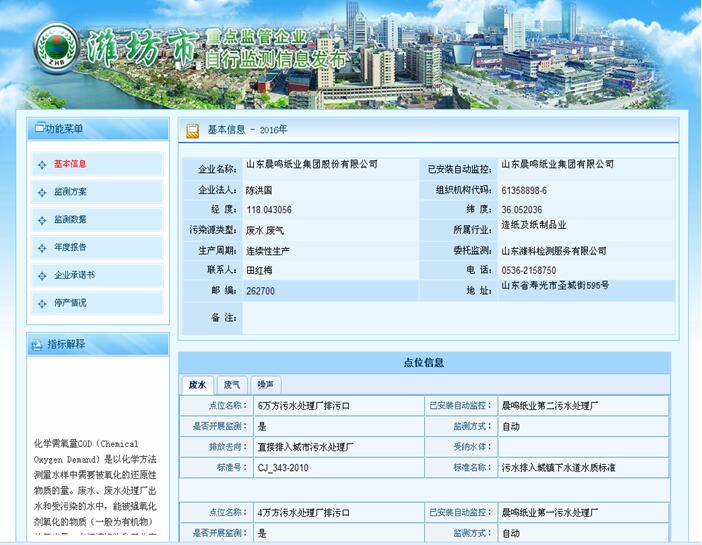Click the bullet icon beside 监测方案
702x545 pixels.
tap(40, 192)
